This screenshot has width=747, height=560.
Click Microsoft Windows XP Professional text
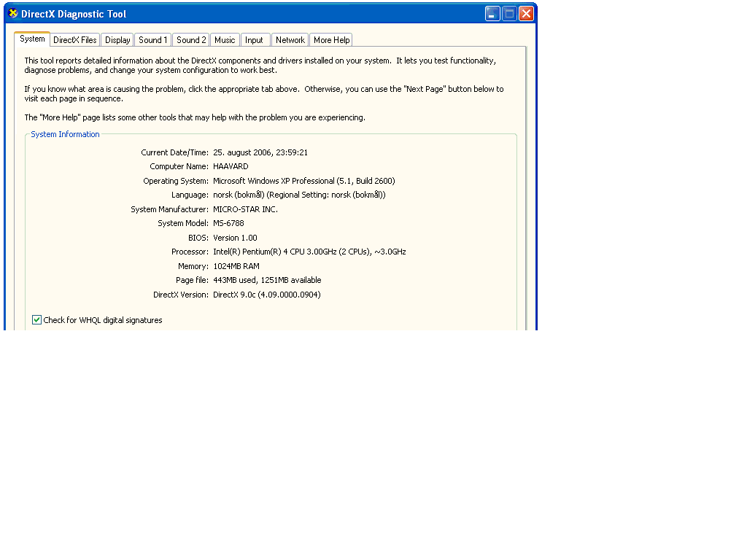304,181
